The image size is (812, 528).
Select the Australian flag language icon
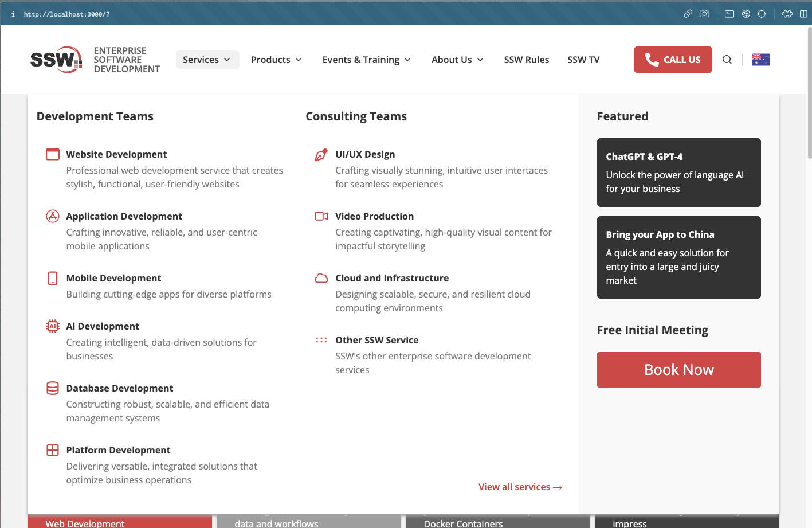760,58
